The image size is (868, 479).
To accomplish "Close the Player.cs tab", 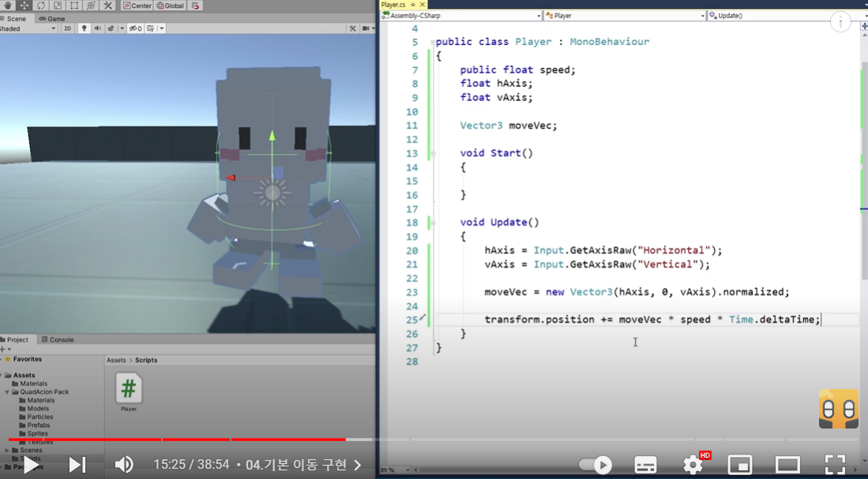I will (x=423, y=5).
